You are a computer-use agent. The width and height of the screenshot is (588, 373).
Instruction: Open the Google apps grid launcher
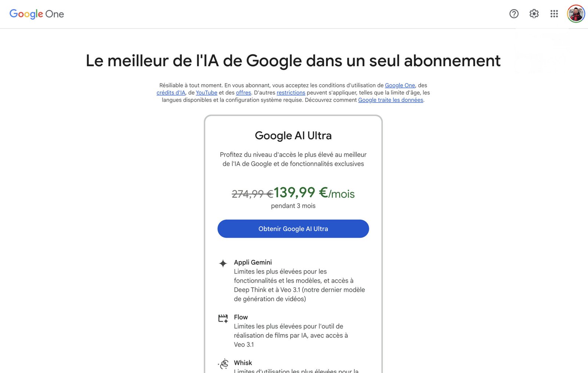click(x=554, y=14)
